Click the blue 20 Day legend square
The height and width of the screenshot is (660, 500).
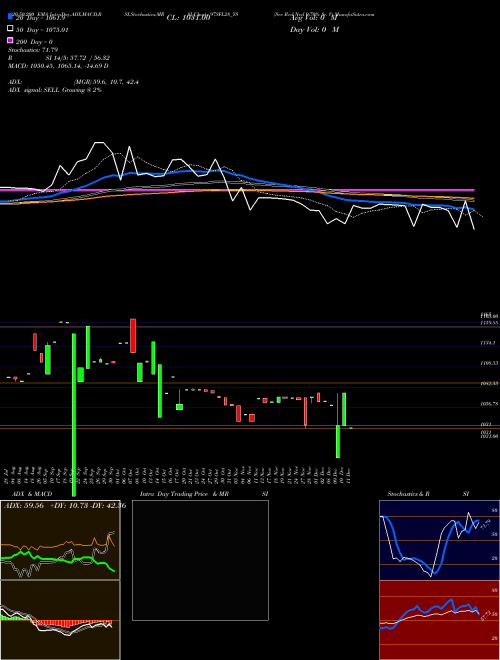(10, 17)
